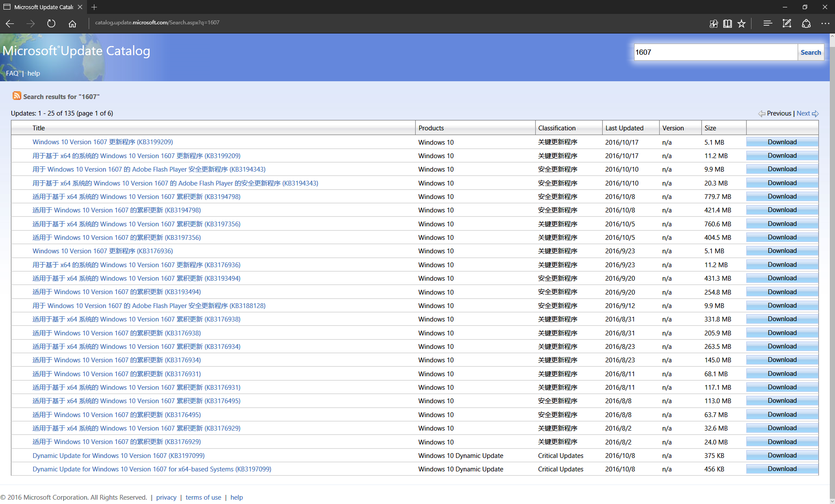Viewport: 835px width, 504px height.
Task: Open x64 cumulative update KB3194798 link
Action: point(136,197)
